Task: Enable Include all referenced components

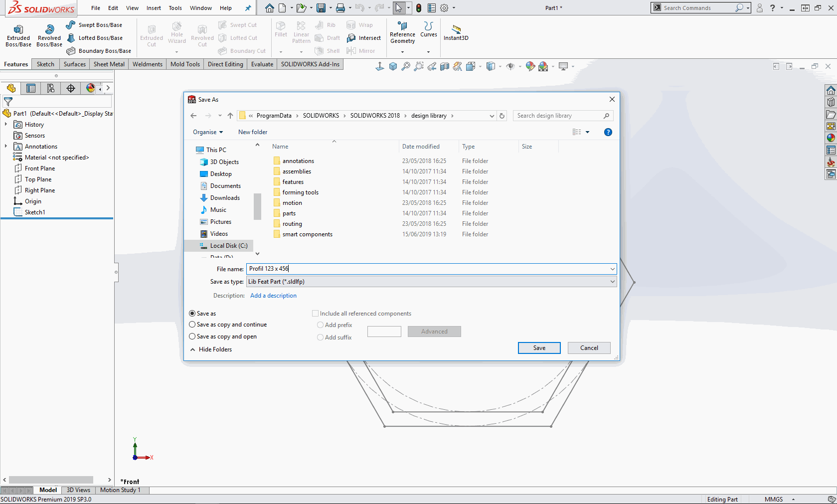Action: click(315, 313)
